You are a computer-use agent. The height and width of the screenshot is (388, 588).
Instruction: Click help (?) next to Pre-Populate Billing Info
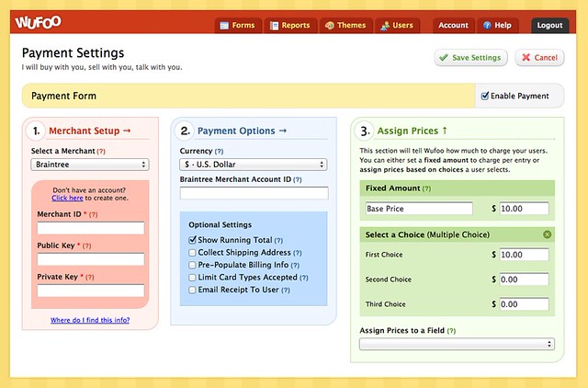click(295, 266)
